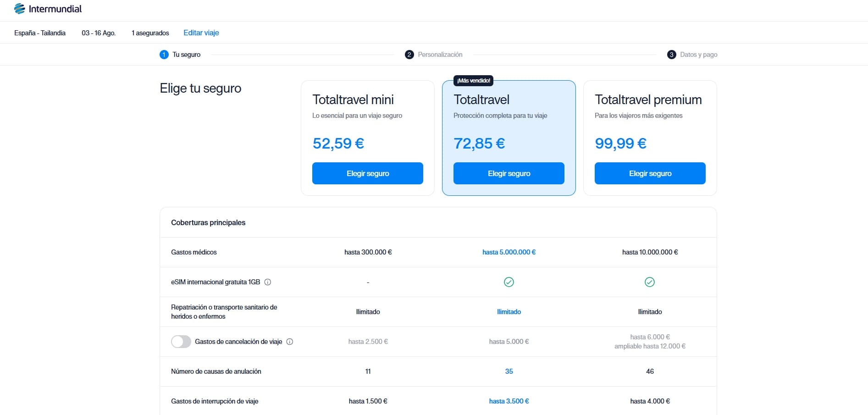
Task: Click hasta 300.000 € medical coverage value
Action: tap(368, 252)
